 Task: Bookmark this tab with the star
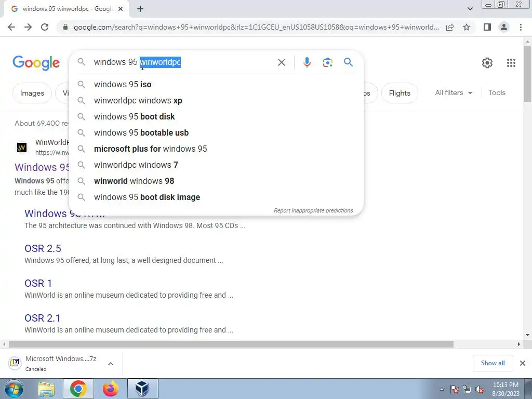(467, 27)
